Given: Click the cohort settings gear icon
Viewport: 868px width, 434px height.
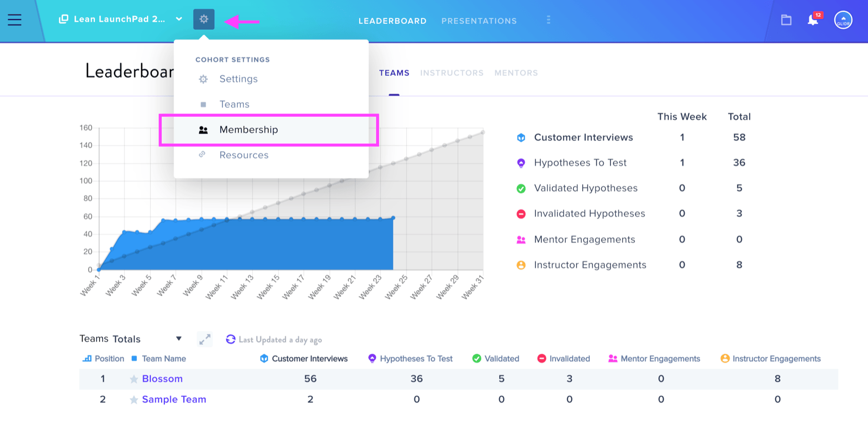Looking at the screenshot, I should pyautogui.click(x=203, y=20).
